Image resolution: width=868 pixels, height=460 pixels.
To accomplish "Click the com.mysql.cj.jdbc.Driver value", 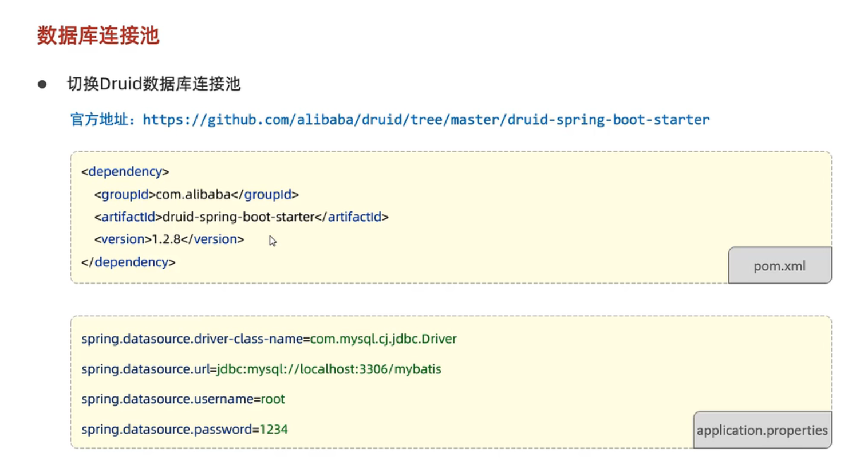I will click(384, 339).
